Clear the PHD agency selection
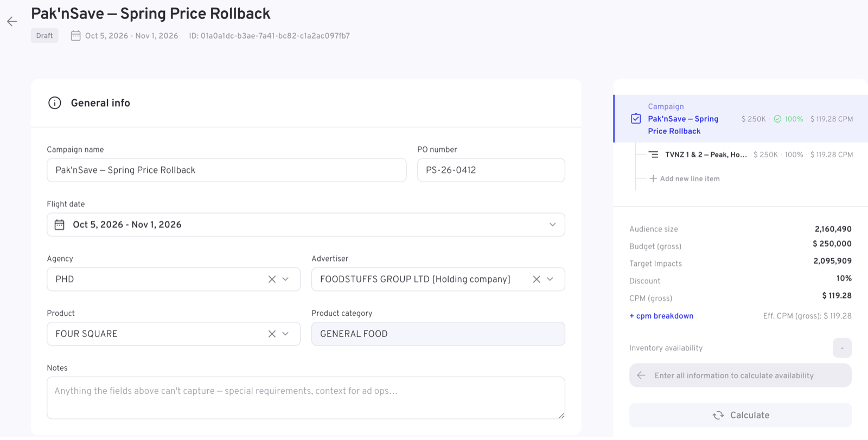 point(272,279)
